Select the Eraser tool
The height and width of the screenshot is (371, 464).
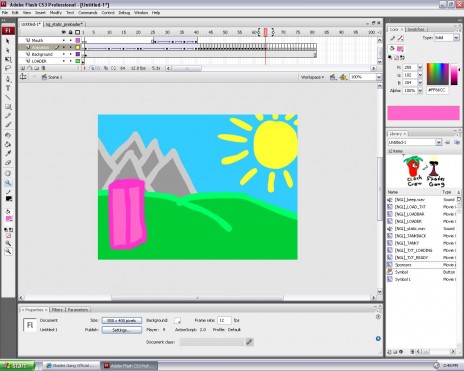[8, 163]
